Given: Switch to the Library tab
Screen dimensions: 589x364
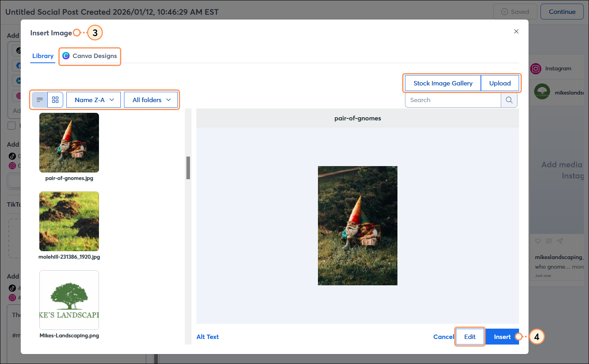Looking at the screenshot, I should coord(43,56).
